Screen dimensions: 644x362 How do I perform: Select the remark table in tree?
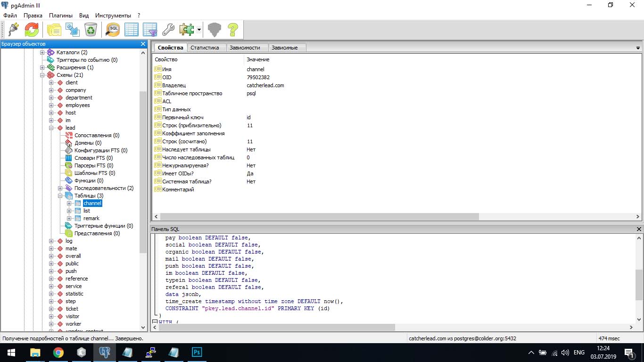[91, 218]
